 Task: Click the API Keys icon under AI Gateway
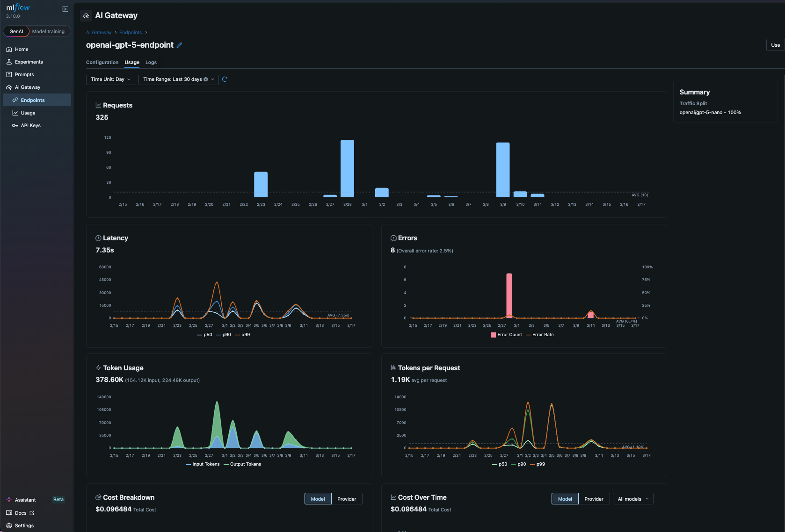coord(15,125)
